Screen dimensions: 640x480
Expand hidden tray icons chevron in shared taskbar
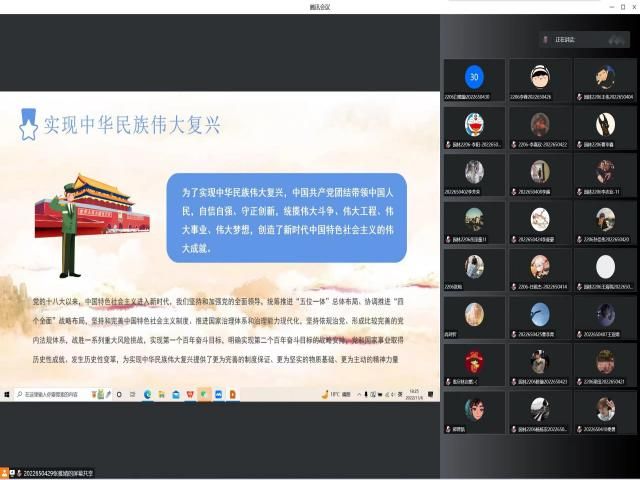[359, 394]
